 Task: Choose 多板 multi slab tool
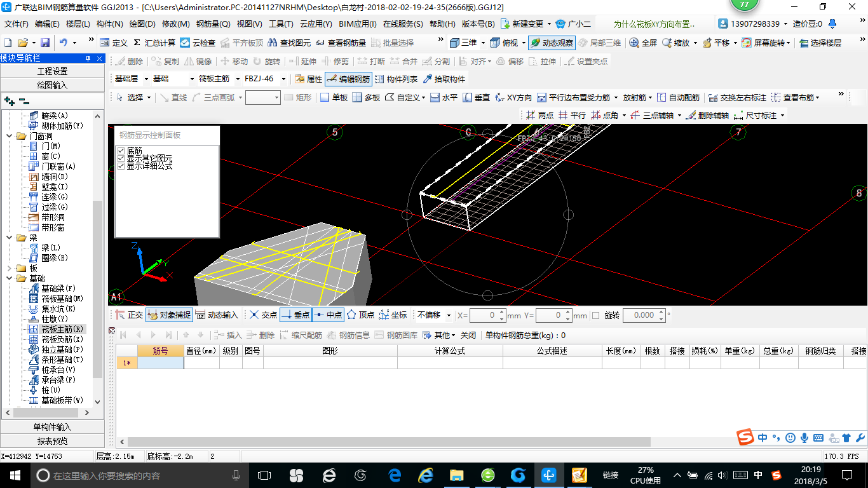366,97
